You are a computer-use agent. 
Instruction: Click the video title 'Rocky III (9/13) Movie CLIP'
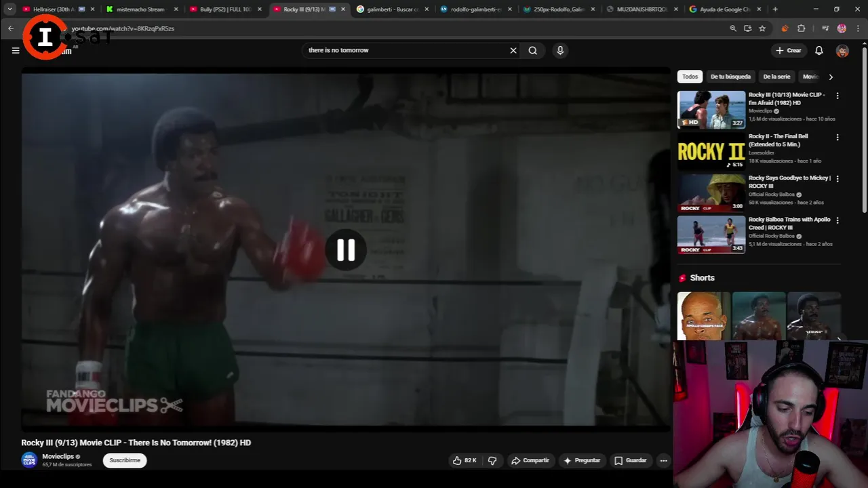pos(136,443)
